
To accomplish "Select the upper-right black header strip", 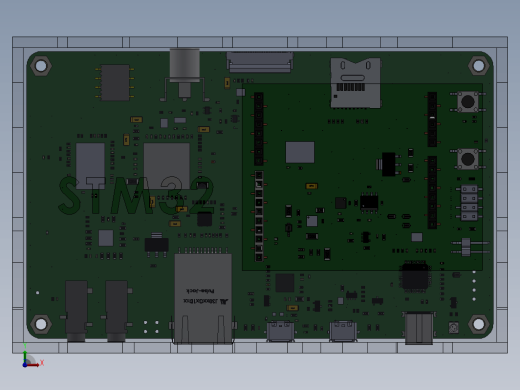I will tap(432, 120).
